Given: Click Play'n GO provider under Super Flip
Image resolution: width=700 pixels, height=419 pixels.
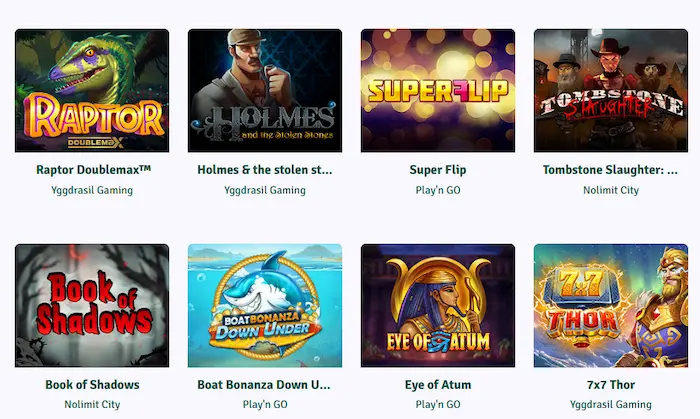Looking at the screenshot, I should (x=438, y=190).
